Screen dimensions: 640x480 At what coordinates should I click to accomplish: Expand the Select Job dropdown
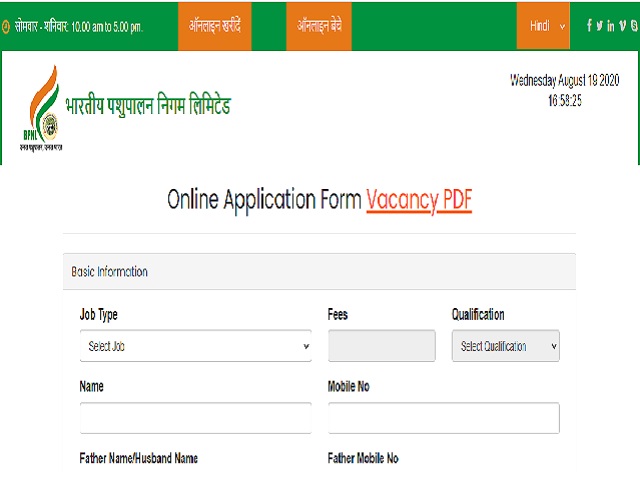coord(196,346)
